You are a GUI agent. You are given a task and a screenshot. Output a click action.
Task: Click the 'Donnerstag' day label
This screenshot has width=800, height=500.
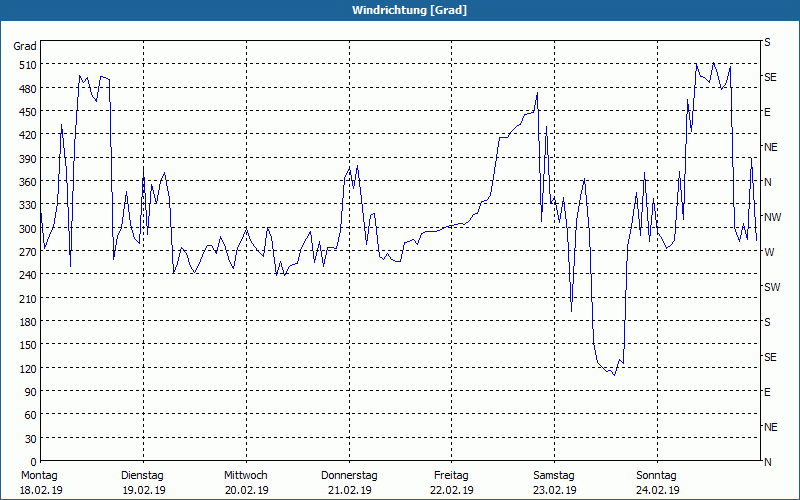pos(349,476)
